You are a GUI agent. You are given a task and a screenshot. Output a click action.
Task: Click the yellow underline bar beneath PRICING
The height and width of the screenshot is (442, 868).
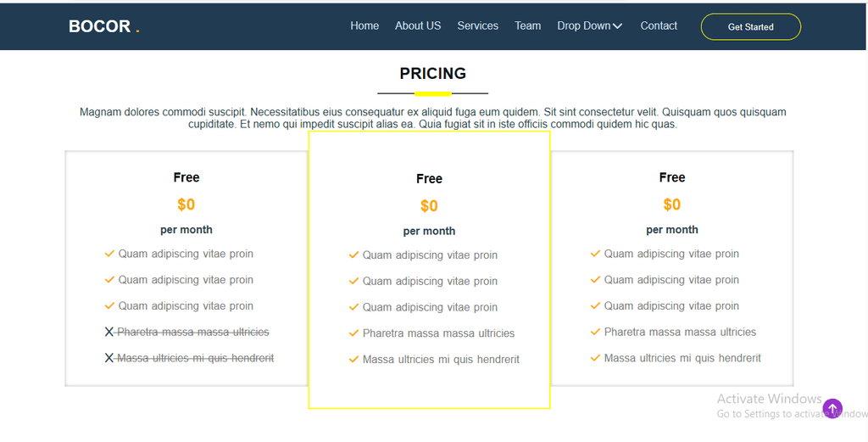click(433, 93)
